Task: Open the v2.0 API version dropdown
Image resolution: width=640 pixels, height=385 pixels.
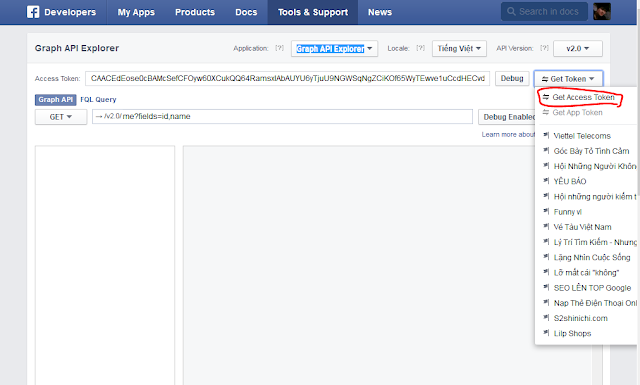Action: (578, 49)
